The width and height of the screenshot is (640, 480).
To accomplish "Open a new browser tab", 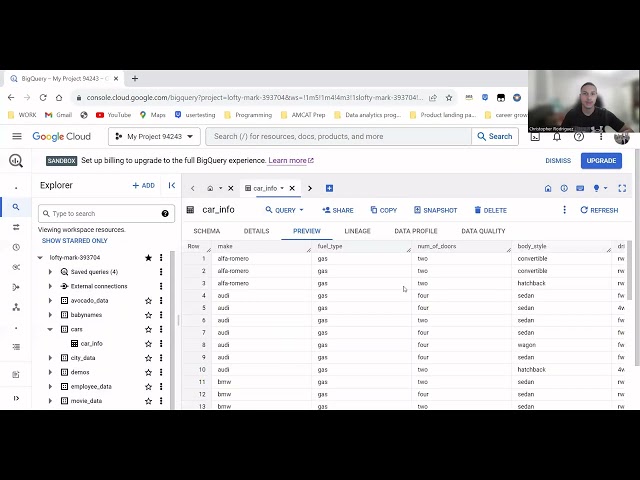I will [x=135, y=78].
